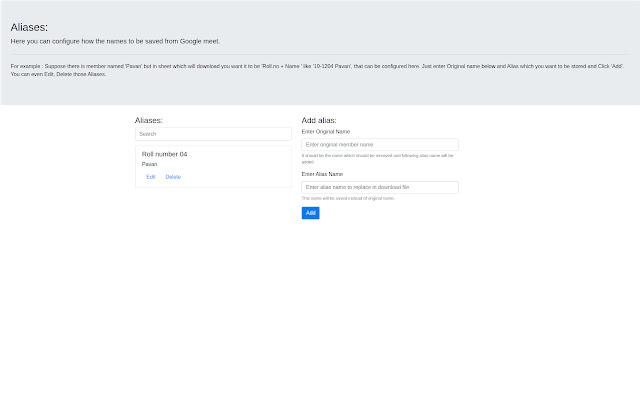The image size is (640, 400).
Task: Click the divider line in the header banner
Action: tap(320, 54)
